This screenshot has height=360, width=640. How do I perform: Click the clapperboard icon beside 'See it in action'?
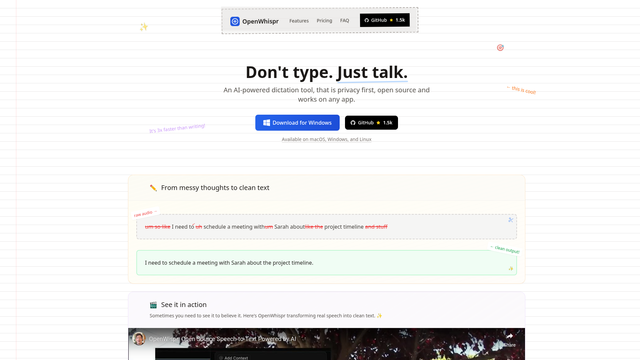[153, 305]
